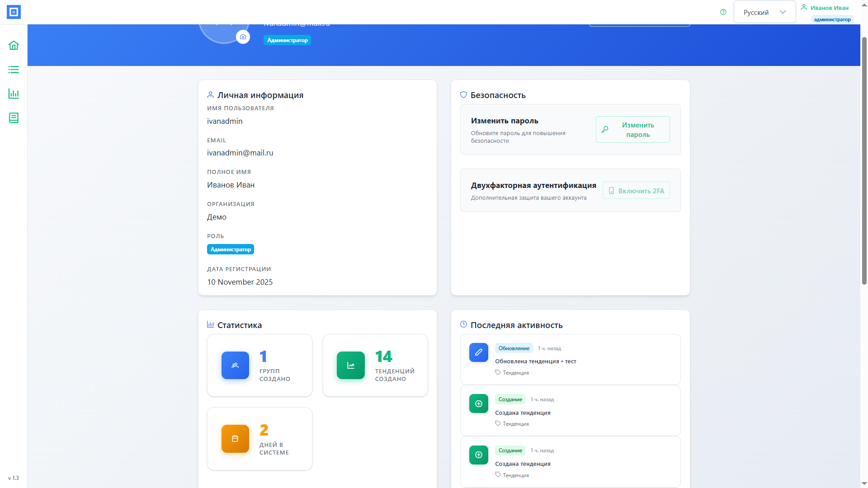Click the 'Администратор' role badge
Viewport: 868px width, 488px height.
230,249
